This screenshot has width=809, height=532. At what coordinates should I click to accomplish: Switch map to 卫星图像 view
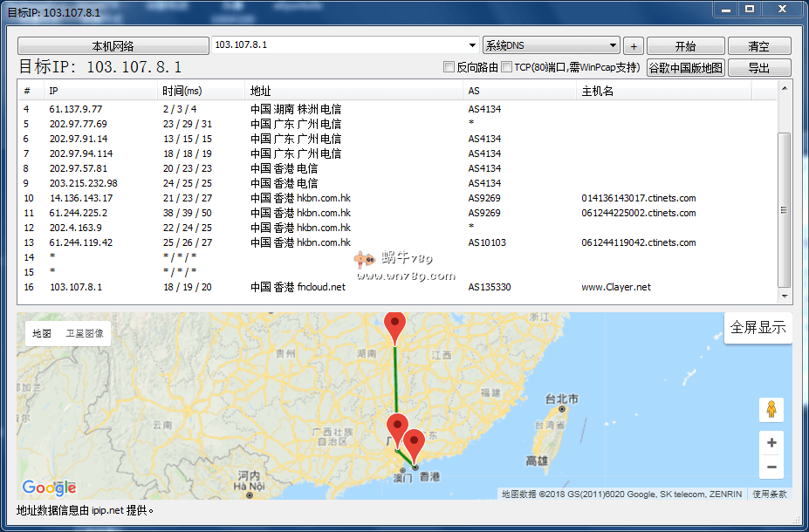pyautogui.click(x=85, y=333)
